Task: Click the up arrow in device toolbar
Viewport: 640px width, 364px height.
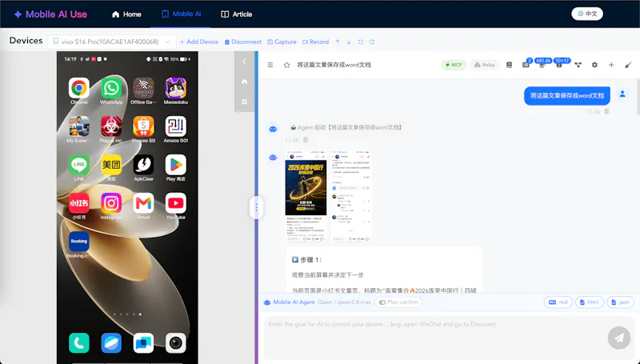Action: tap(338, 42)
